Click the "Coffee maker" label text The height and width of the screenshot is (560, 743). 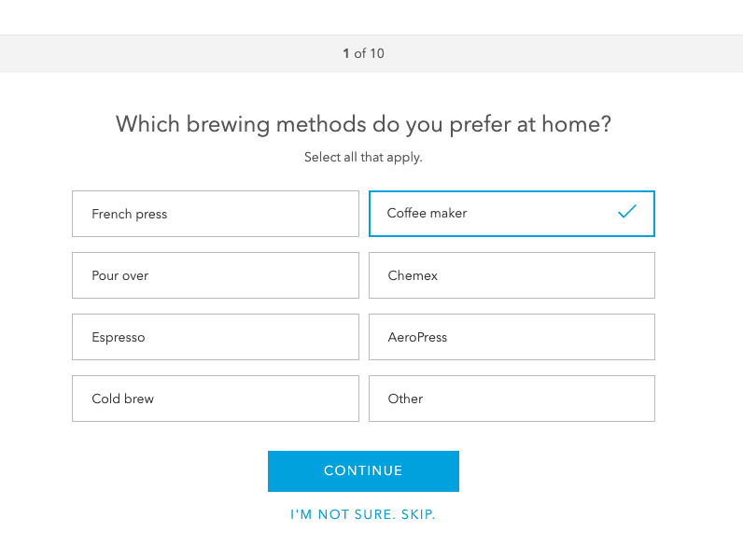427,214
